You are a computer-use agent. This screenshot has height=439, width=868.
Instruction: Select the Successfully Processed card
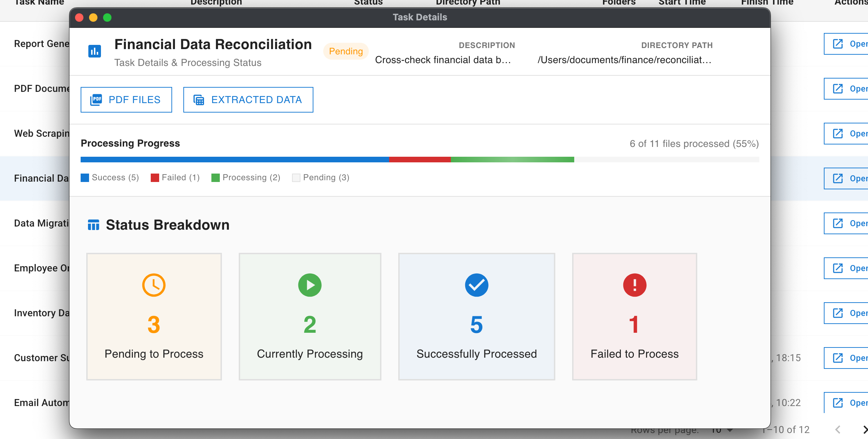pyautogui.click(x=477, y=317)
